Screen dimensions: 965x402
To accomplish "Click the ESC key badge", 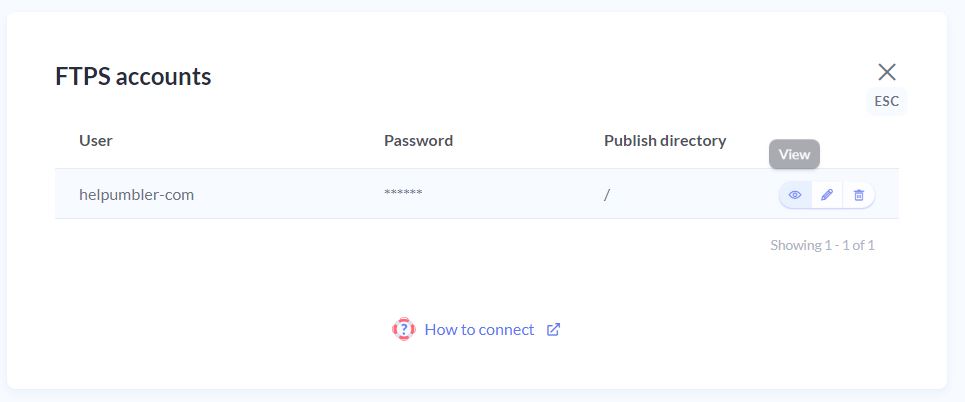I will (x=887, y=102).
